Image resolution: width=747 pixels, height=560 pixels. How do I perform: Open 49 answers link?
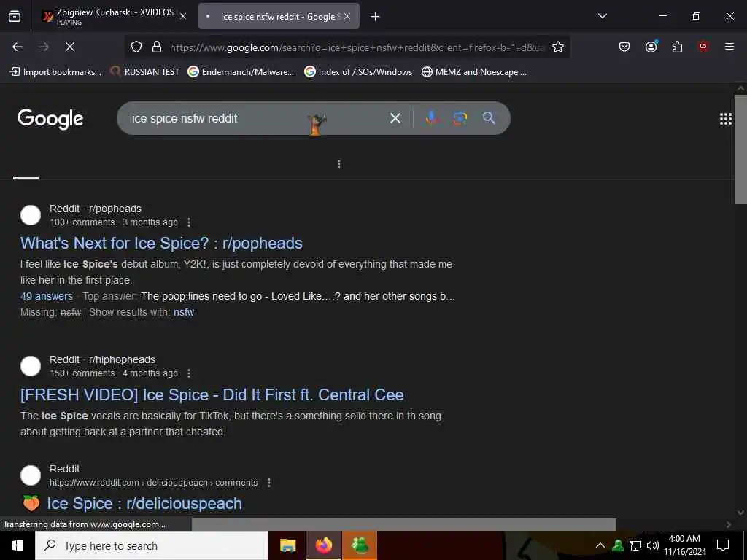point(47,296)
